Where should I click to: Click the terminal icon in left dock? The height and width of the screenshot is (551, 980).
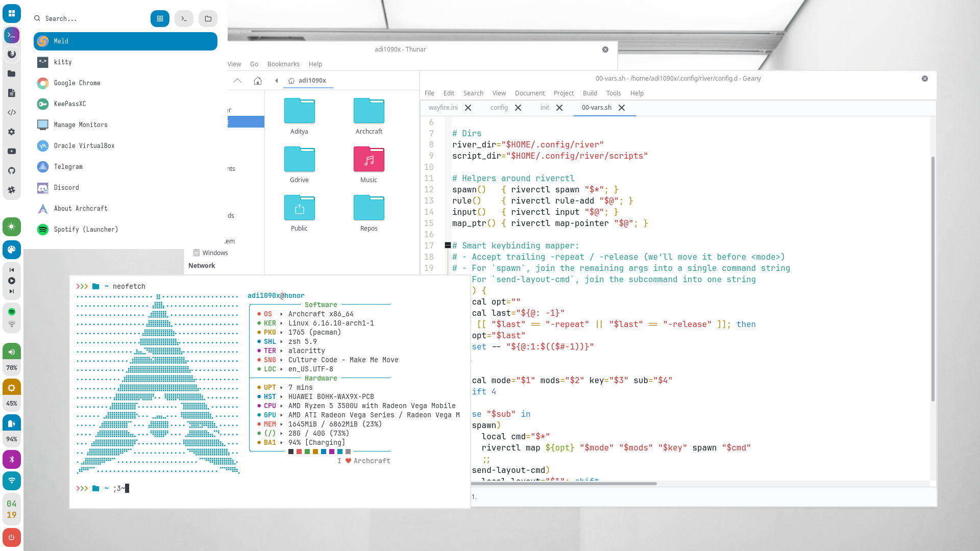point(12,35)
